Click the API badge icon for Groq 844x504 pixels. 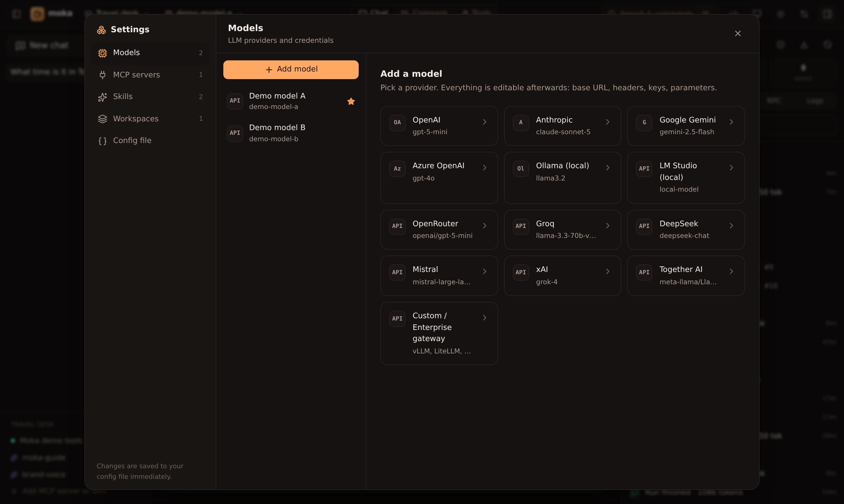(521, 226)
